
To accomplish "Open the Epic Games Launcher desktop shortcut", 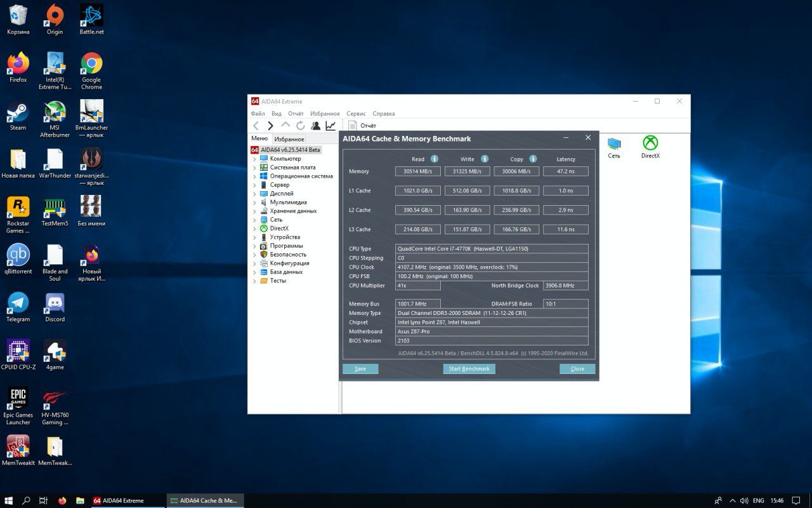I will (18, 406).
